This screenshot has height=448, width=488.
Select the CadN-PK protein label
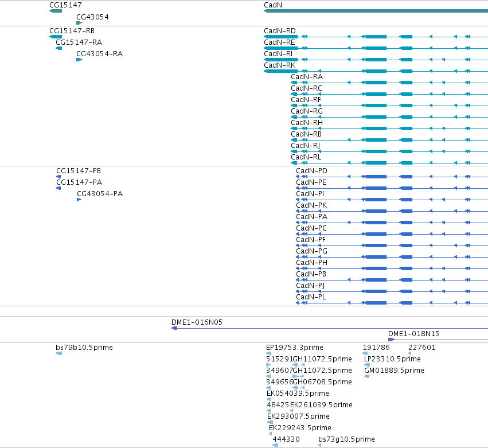(311, 205)
